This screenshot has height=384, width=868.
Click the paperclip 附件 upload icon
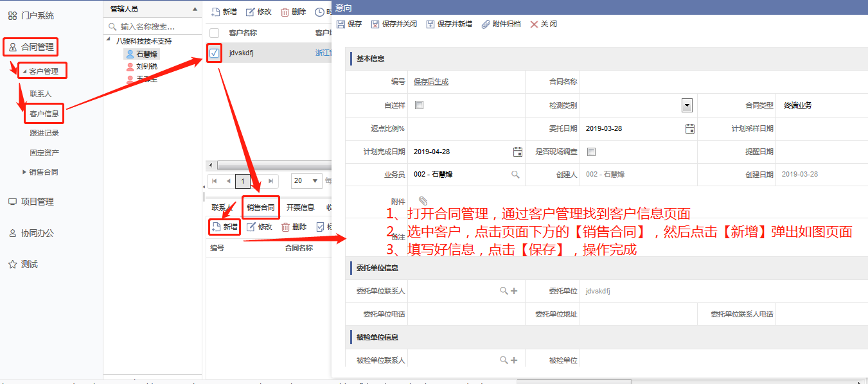[x=423, y=202]
